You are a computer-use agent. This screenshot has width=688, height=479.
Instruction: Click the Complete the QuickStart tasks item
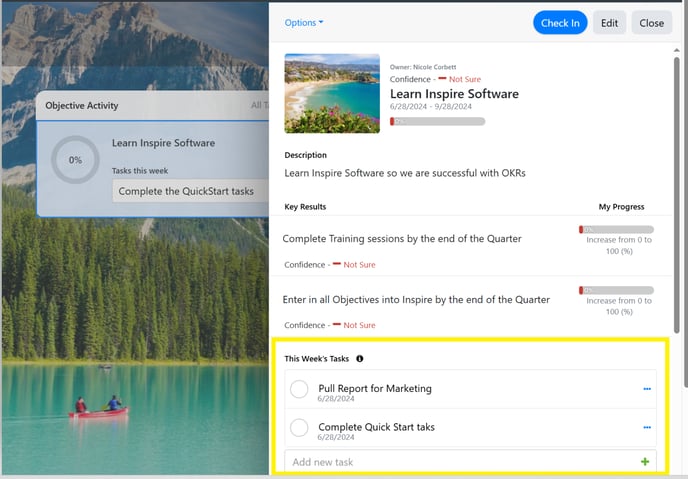[x=190, y=192]
